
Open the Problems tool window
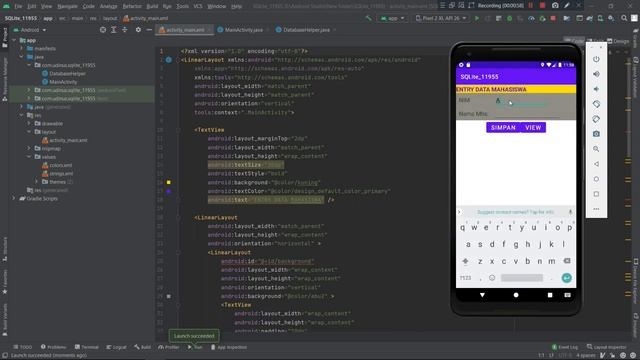pyautogui.click(x=53, y=347)
